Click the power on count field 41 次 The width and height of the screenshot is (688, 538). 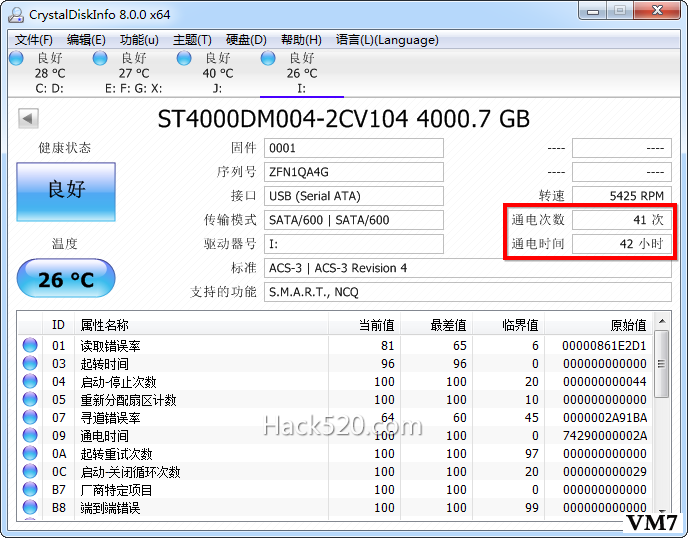pyautogui.click(x=622, y=220)
